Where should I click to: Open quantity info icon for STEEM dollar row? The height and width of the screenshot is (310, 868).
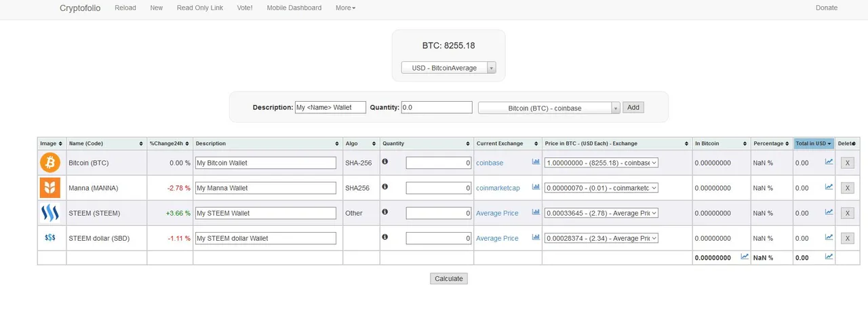point(385,237)
